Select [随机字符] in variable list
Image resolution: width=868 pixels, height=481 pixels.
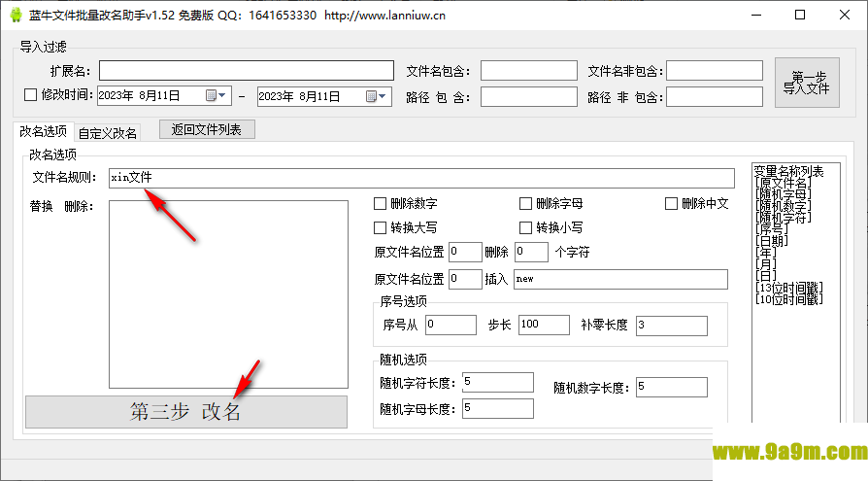(x=784, y=218)
